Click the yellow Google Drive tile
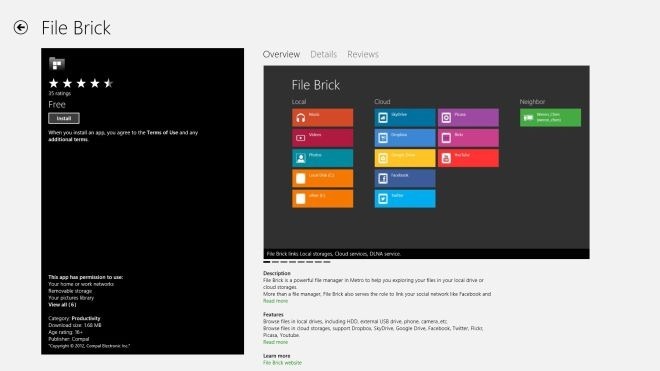Viewport: 660px width, 371px height. [x=405, y=158]
